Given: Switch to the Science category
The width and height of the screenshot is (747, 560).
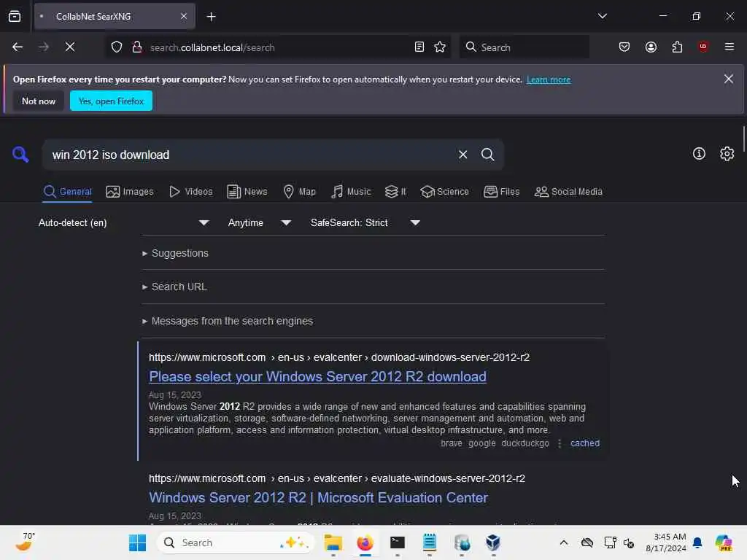Looking at the screenshot, I should coord(444,192).
